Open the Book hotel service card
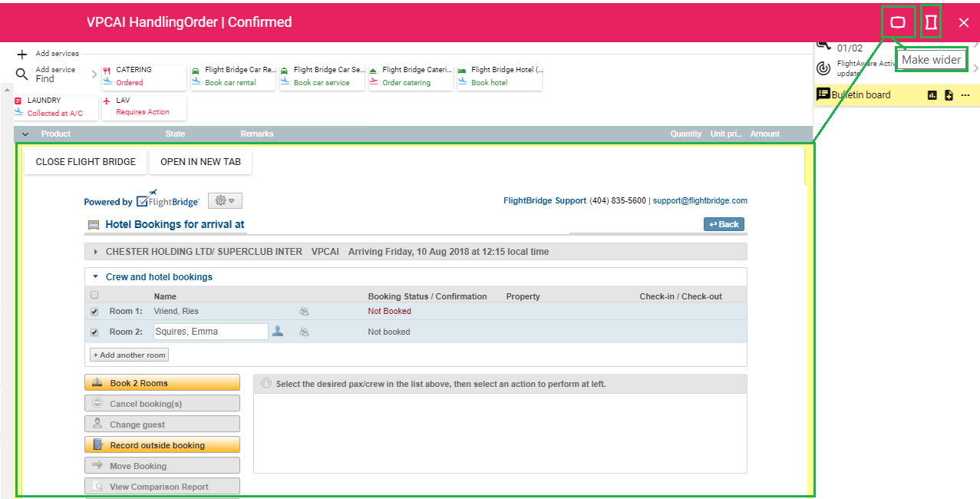The image size is (980, 499). pos(500,77)
